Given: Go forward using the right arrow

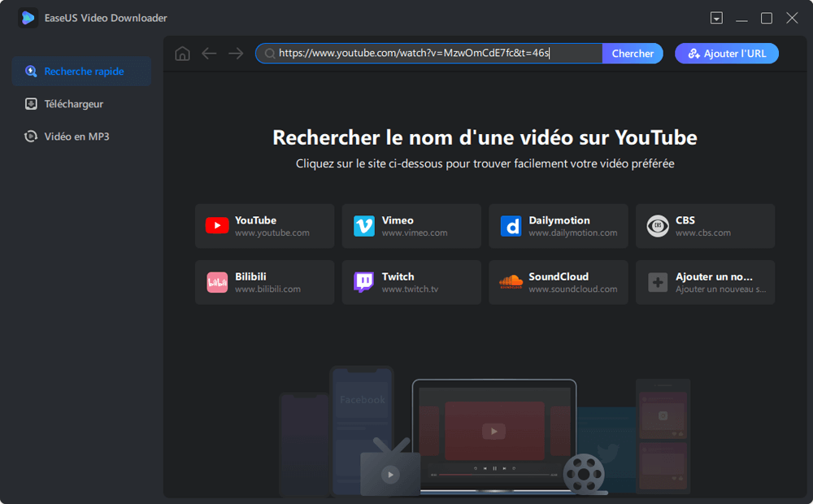Looking at the screenshot, I should coord(236,53).
